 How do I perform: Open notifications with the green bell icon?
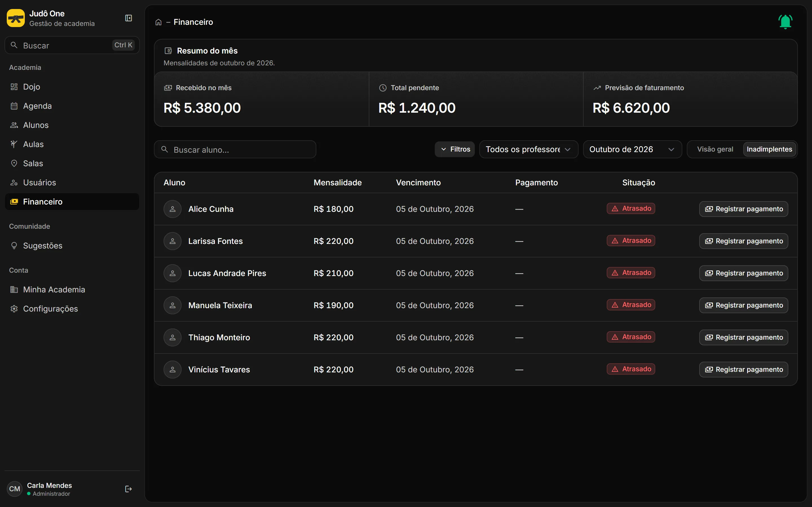(x=785, y=22)
